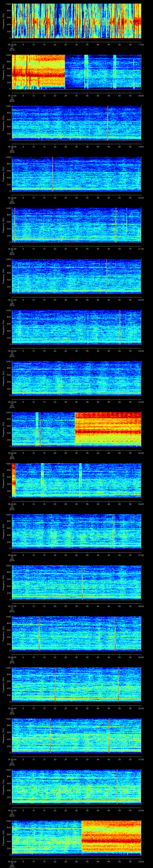Viewport: 153px width, 868px height.
Task: Click the '18:32:00' start time label
Action: point(12,861)
